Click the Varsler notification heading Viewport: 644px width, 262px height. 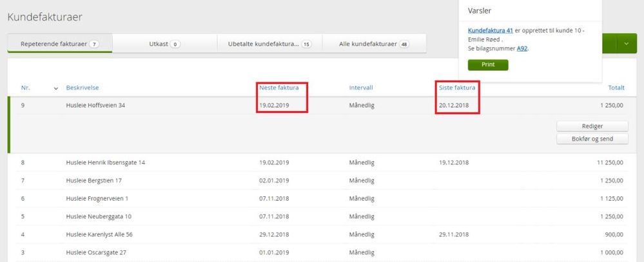point(480,11)
